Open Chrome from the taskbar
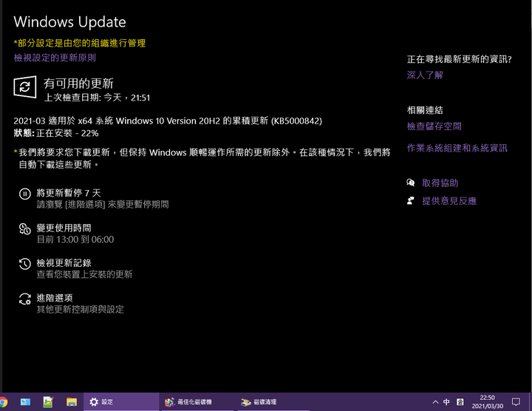The image size is (532, 411). click(3, 402)
